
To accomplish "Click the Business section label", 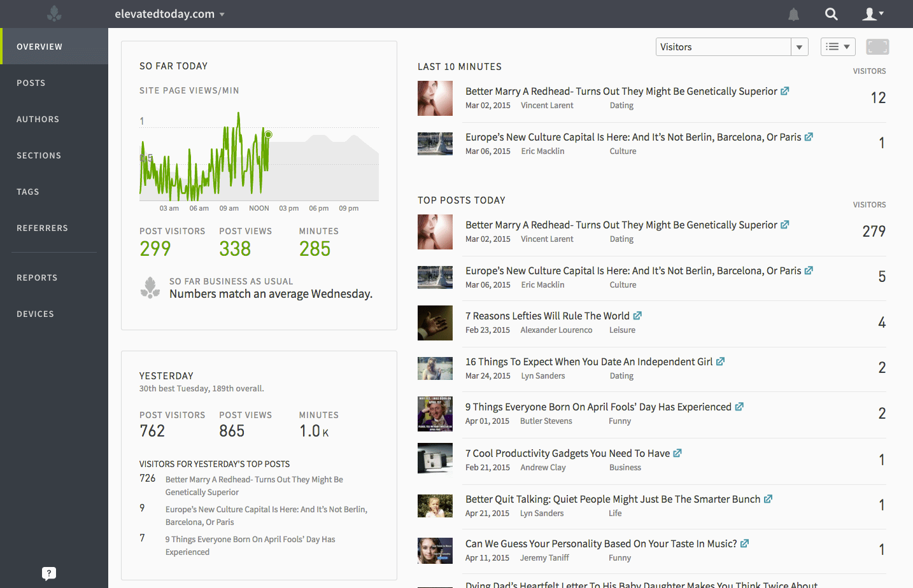I will 625,468.
